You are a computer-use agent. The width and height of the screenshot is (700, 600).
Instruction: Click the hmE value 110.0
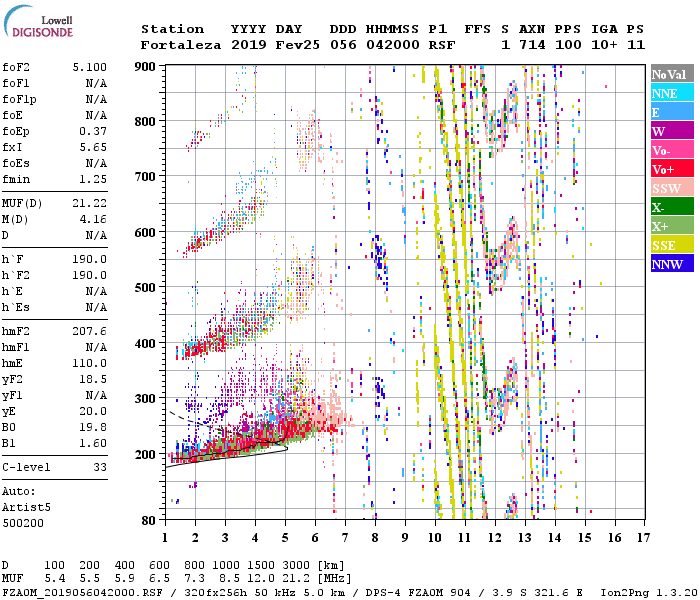[90, 363]
